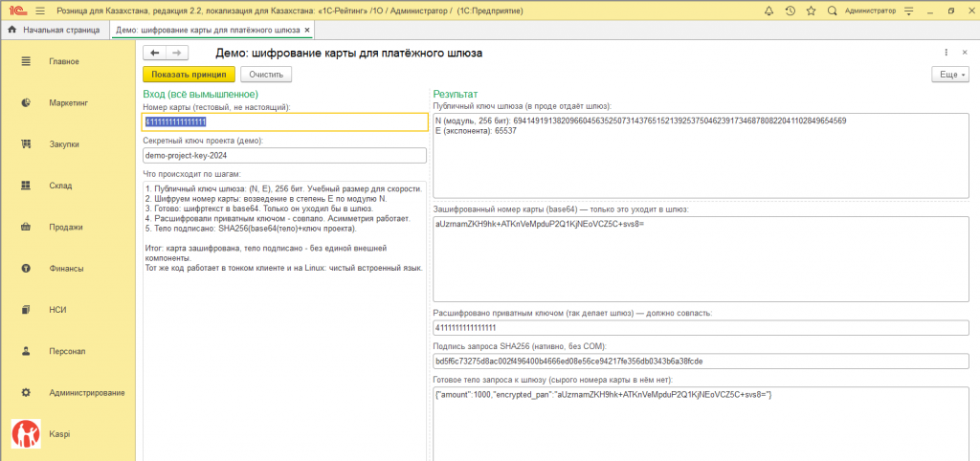Open the three-dot form options icon
The width and height of the screenshot is (980, 461).
[947, 54]
